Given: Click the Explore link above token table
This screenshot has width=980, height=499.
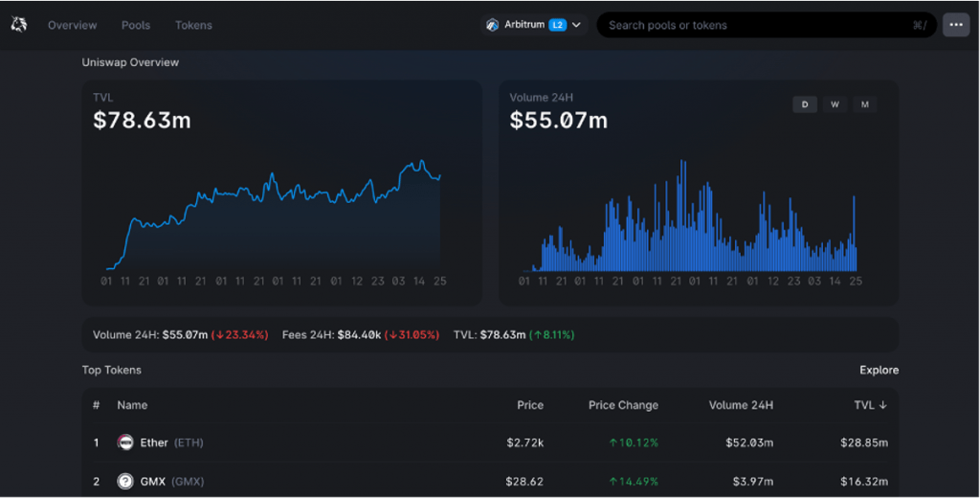Looking at the screenshot, I should click(x=879, y=370).
